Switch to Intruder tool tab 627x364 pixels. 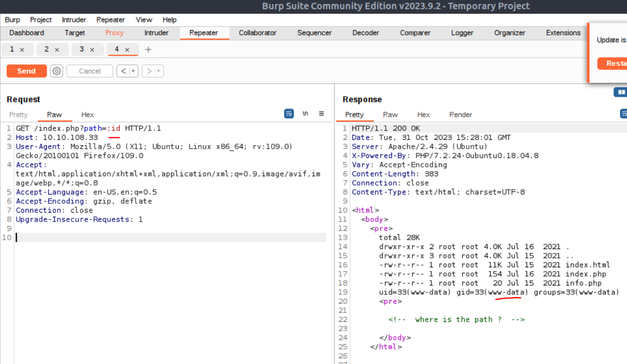(156, 33)
